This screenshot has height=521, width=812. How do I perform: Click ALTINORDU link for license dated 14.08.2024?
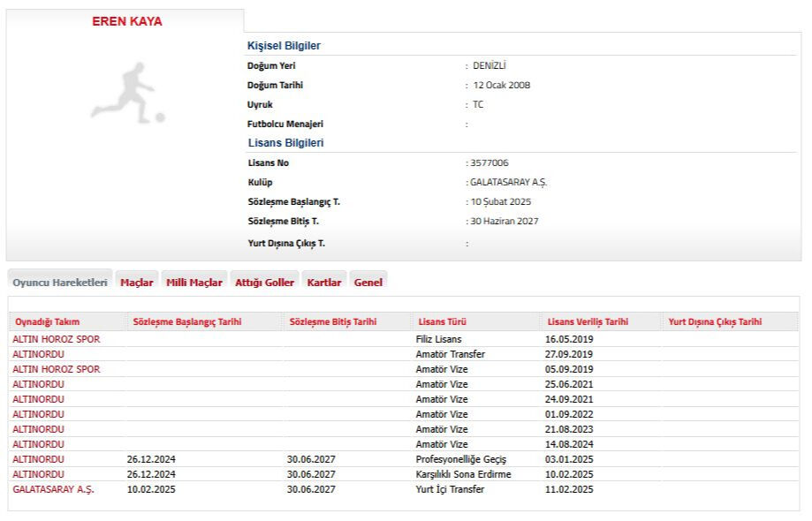tap(38, 444)
